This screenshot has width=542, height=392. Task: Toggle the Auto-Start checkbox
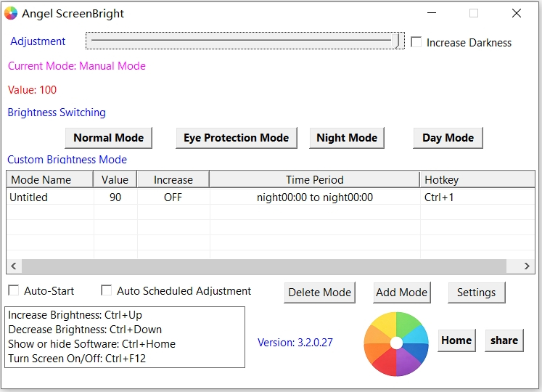tap(14, 290)
